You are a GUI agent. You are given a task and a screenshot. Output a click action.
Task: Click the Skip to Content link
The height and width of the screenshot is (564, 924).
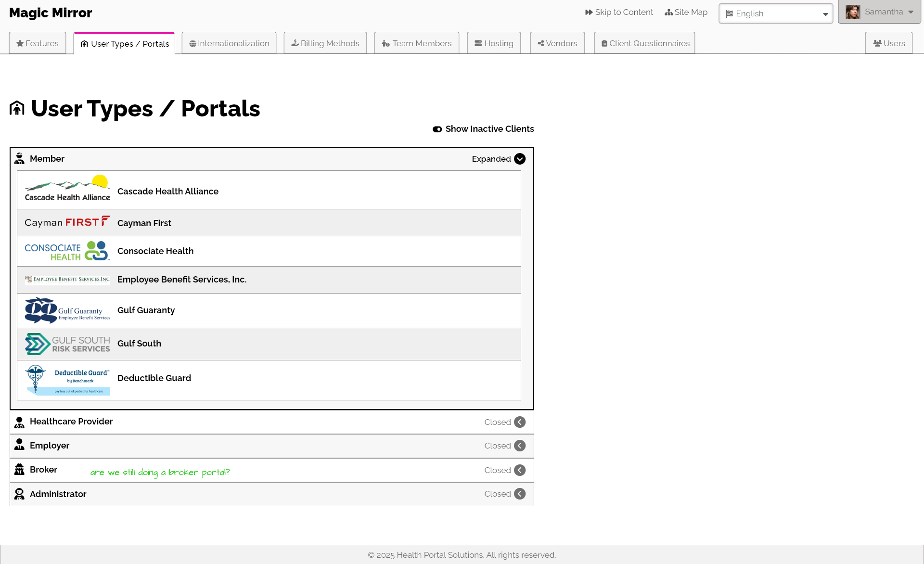(x=619, y=12)
